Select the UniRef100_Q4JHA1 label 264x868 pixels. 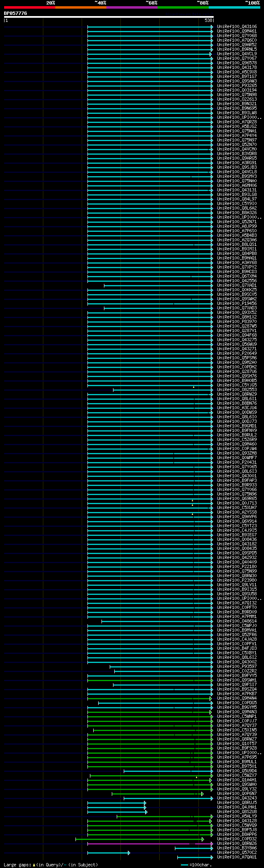[237, 807]
